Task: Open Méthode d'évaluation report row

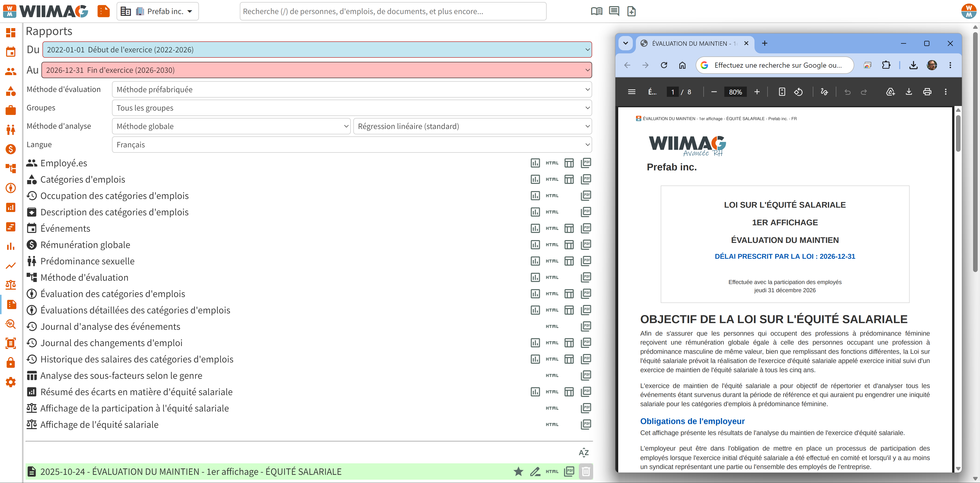Action: click(84, 277)
